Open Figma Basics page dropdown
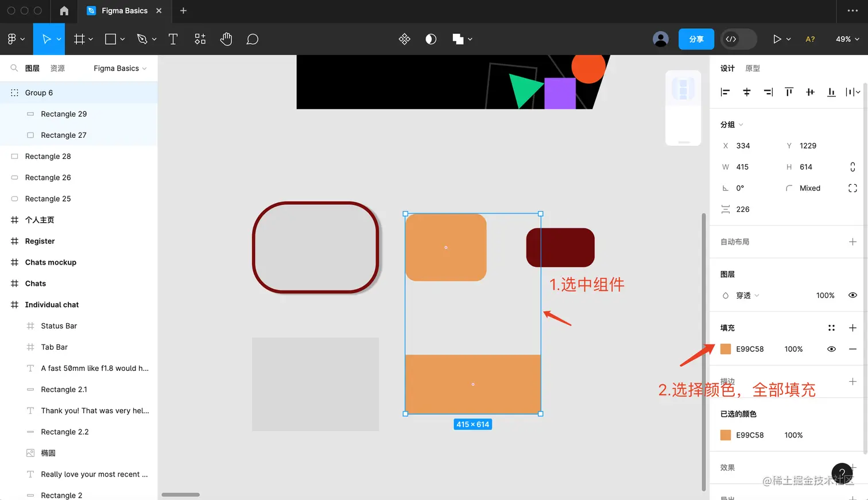Image resolution: width=868 pixels, height=500 pixels. 120,68
